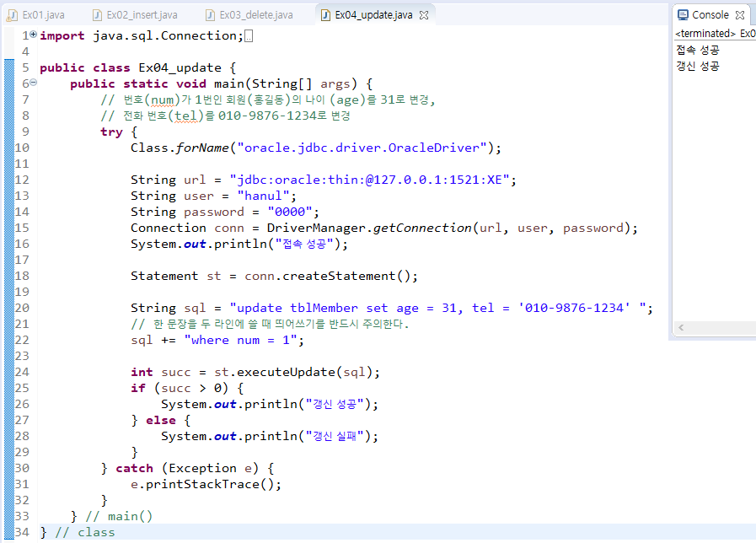Click the Ex03_delete.java file icon
Viewport: 756px width, 543px height.
tap(210, 15)
